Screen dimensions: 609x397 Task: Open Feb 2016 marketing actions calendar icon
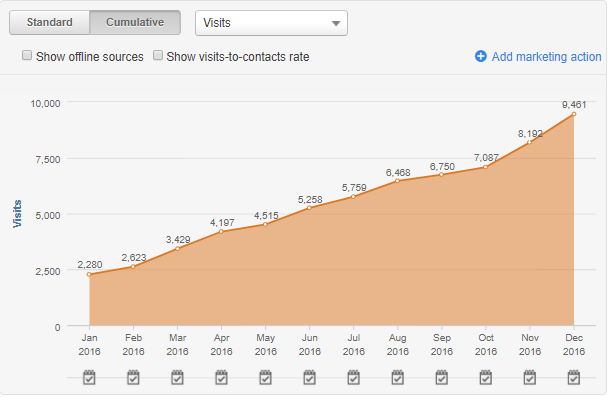coord(133,377)
